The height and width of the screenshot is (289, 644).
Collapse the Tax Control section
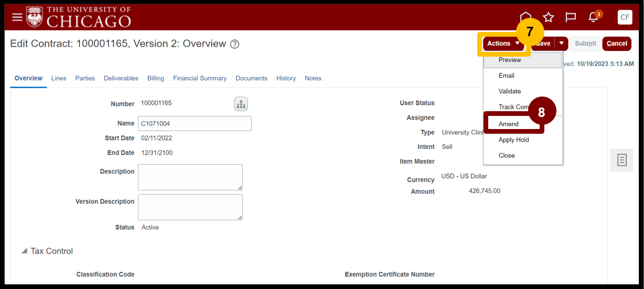(x=24, y=251)
